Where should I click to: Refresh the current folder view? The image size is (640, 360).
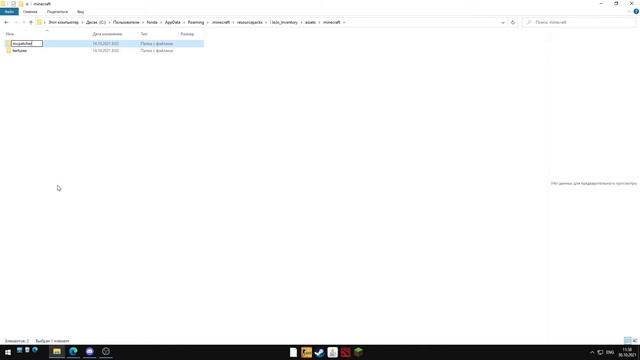pos(513,22)
